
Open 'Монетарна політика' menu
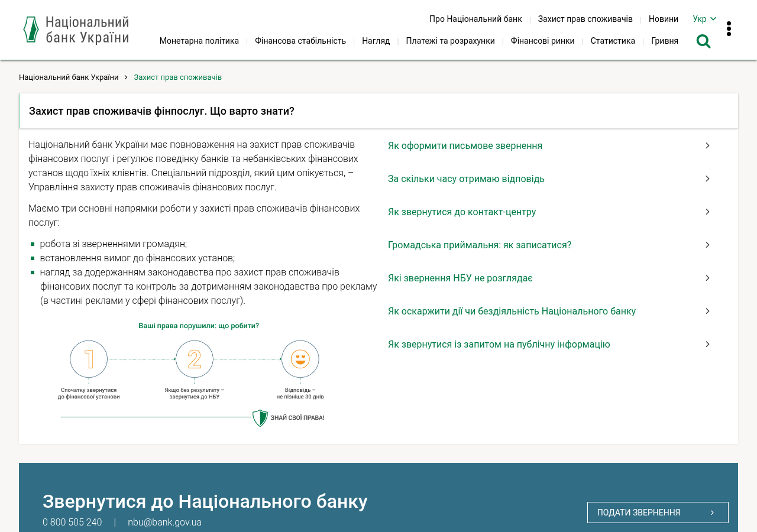[199, 41]
